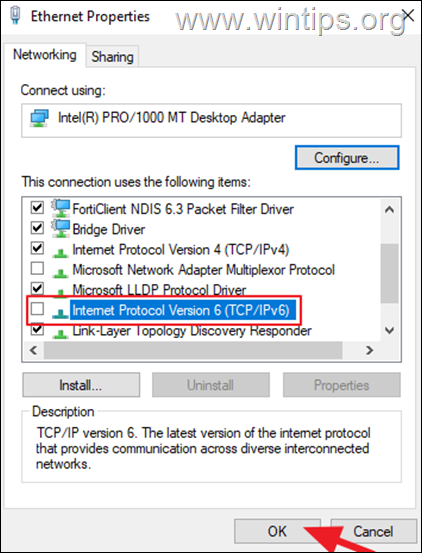Uncheck the Microsoft LLDP Protocol Driver box
The width and height of the screenshot is (422, 553).
[37, 288]
